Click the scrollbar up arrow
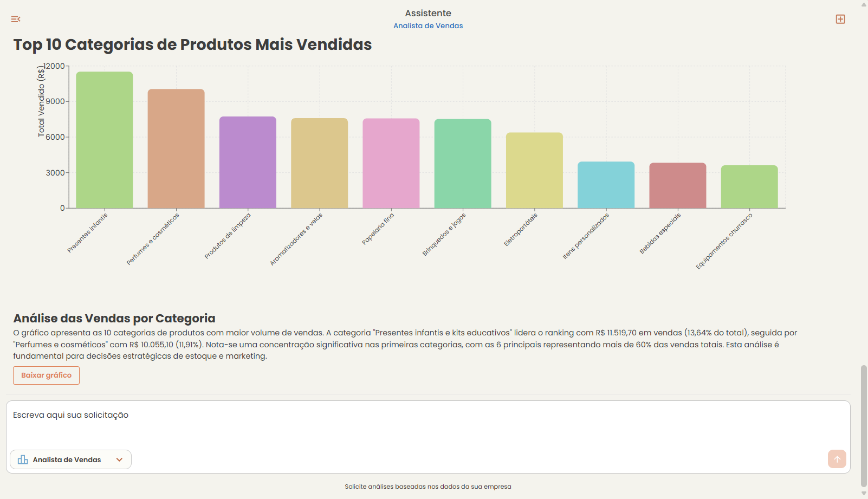868x499 pixels. click(863, 4)
